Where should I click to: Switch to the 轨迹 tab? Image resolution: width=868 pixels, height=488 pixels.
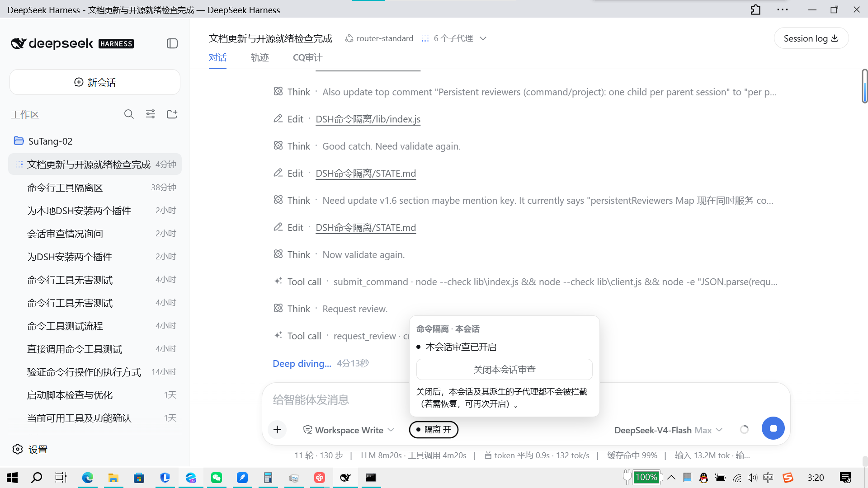click(260, 57)
